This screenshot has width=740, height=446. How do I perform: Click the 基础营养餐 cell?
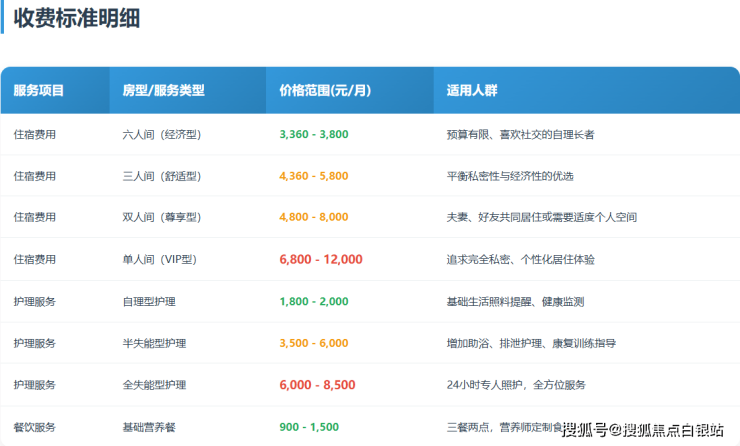(x=148, y=427)
